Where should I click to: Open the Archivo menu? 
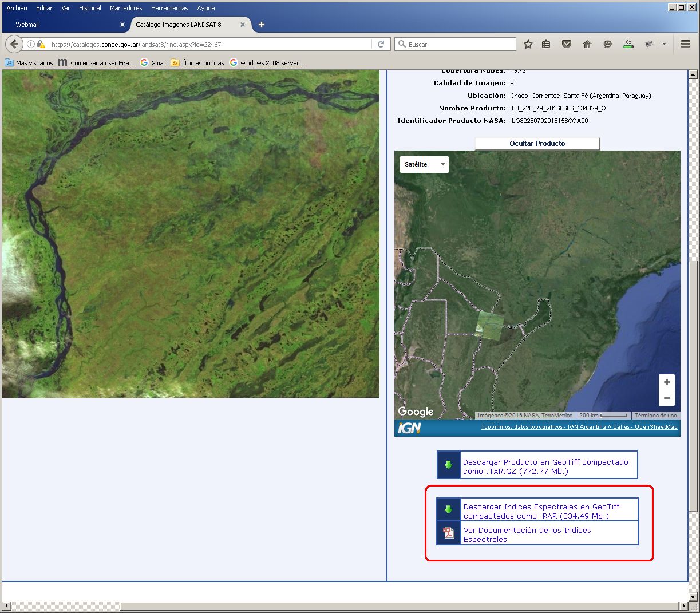[x=17, y=8]
